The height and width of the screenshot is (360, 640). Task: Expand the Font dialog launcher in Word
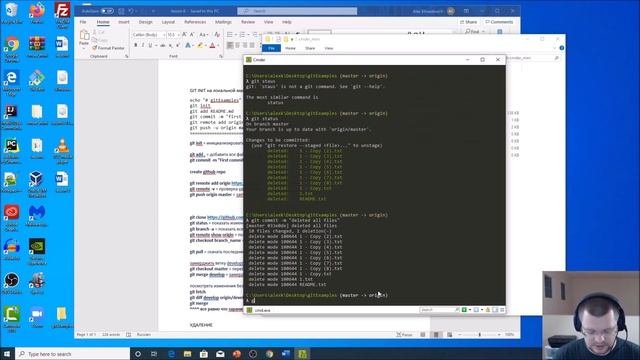point(220,56)
